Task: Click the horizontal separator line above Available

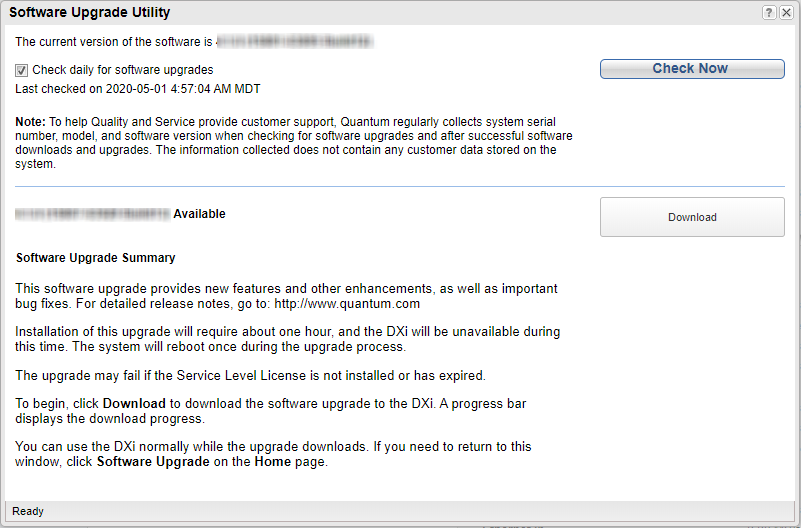Action: pyautogui.click(x=400, y=186)
